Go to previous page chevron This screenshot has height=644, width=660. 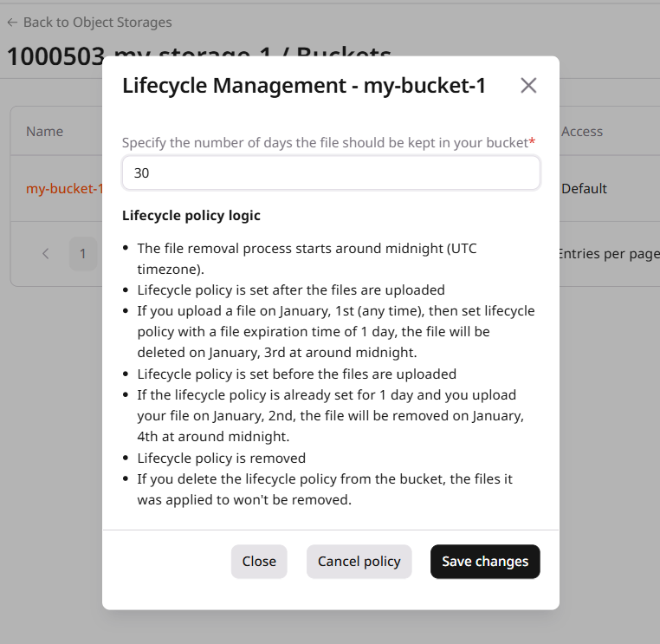pyautogui.click(x=45, y=254)
